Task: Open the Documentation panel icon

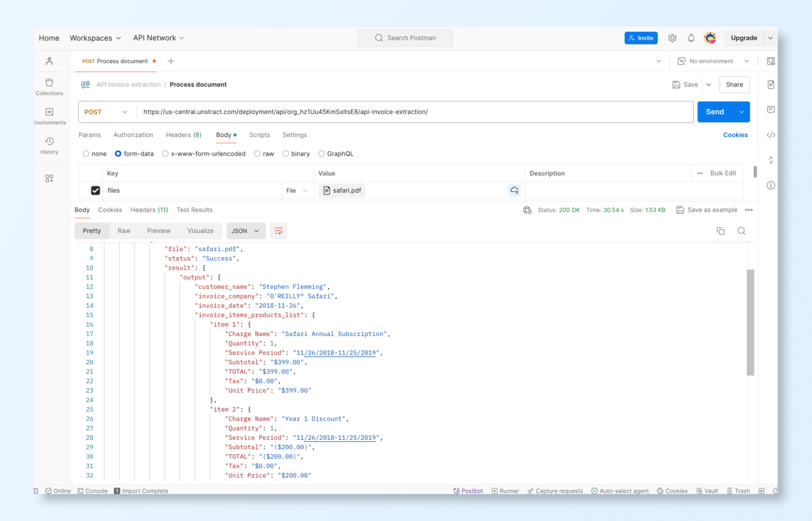Action: [771, 85]
